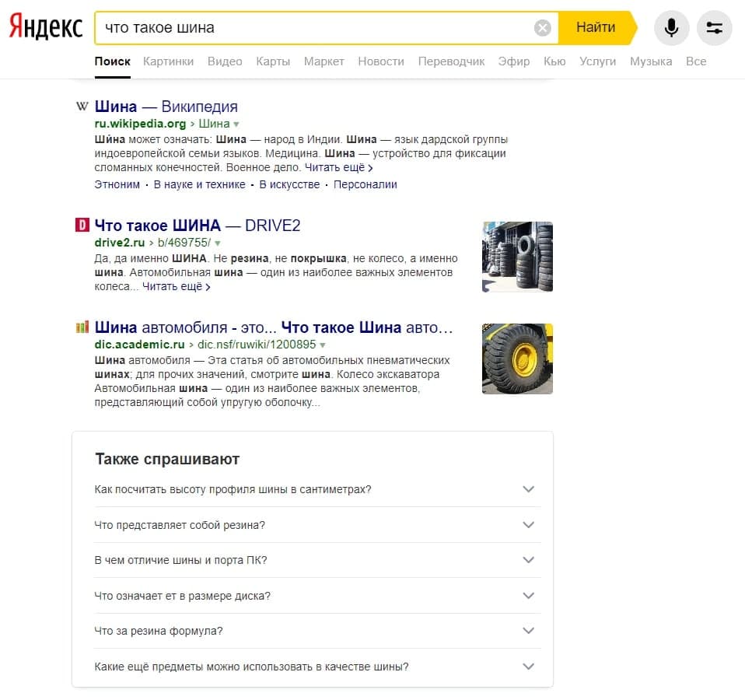Viewport: 745px width, 700px height.
Task: Click the 'b/469755/' path link
Action: point(184,243)
